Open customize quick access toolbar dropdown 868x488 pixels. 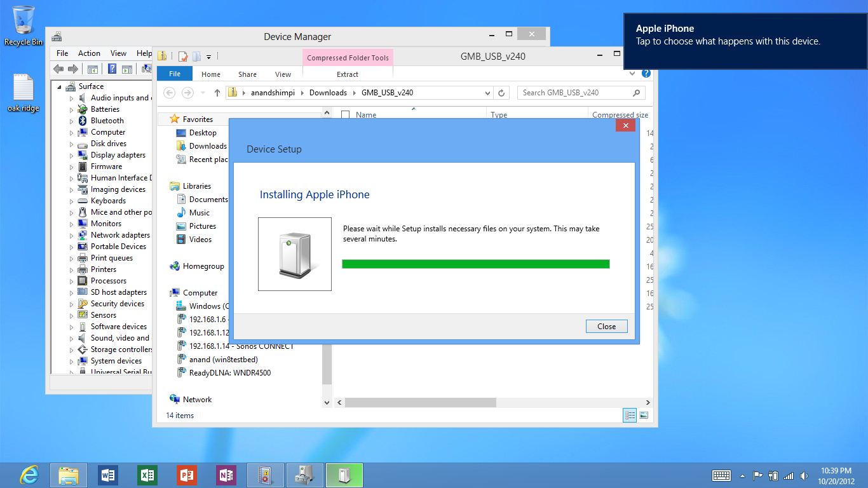tap(208, 57)
